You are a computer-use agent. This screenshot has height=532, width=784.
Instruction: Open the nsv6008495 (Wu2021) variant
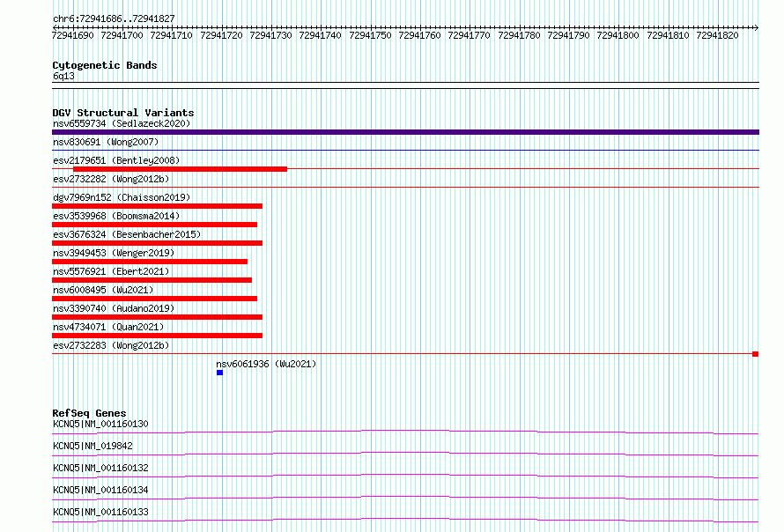click(x=103, y=290)
